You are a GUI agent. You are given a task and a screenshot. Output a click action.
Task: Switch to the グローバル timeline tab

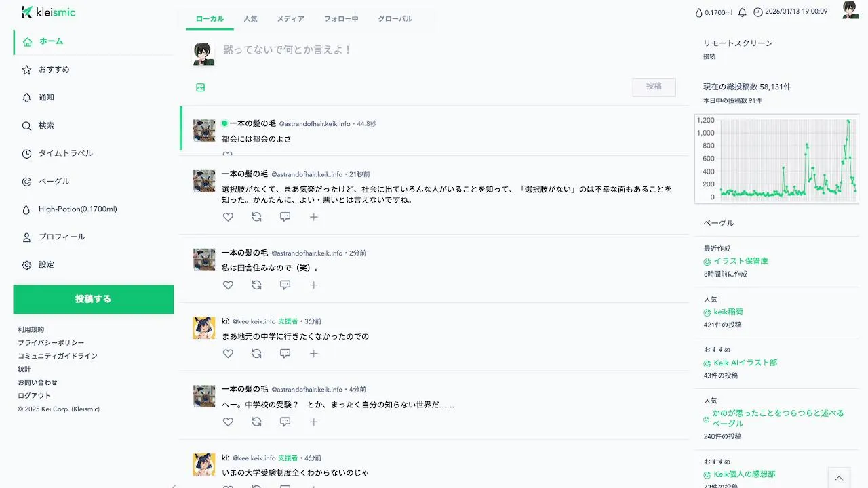click(395, 19)
